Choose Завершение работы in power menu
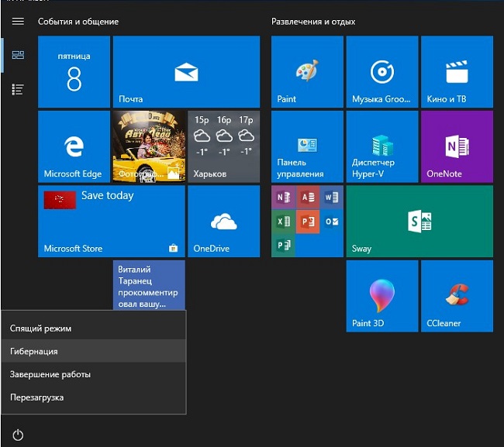 94,374
